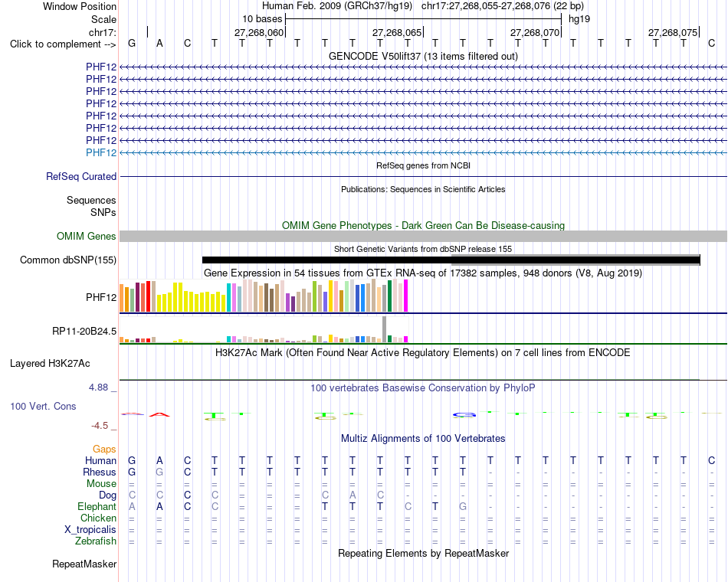Open the 100 Vert. Cons track label

(43, 406)
